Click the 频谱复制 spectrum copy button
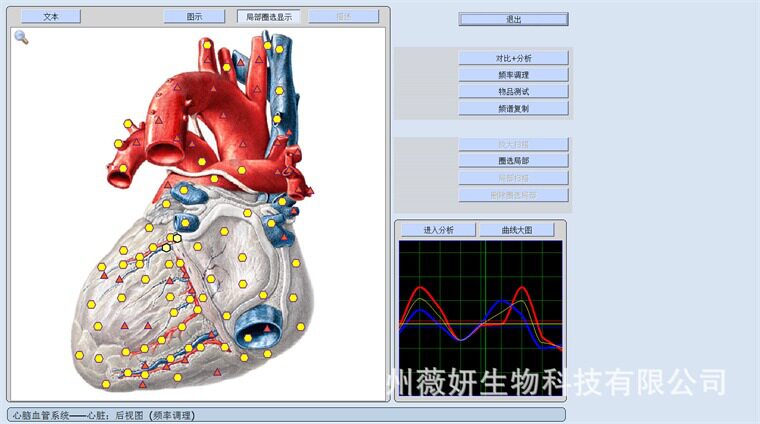 (513, 108)
